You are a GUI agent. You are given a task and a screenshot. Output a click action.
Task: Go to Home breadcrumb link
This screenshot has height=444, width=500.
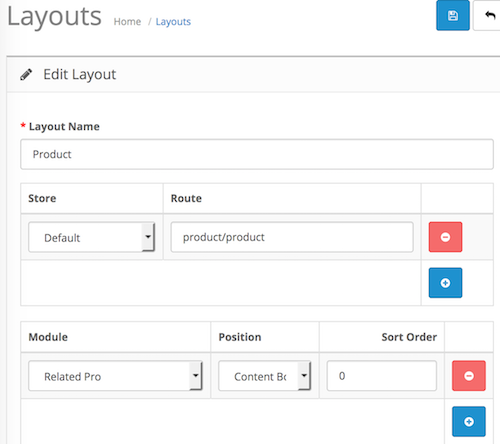pyautogui.click(x=127, y=22)
